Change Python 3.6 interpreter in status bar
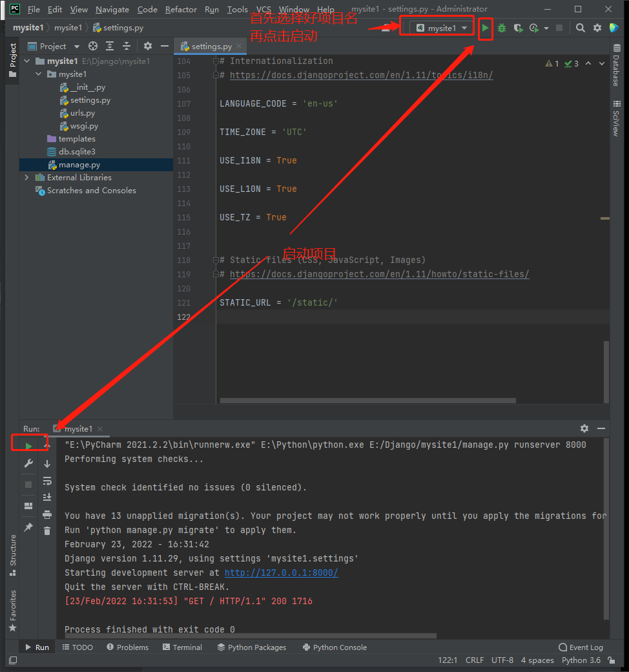The width and height of the screenshot is (629, 672). 581,660
